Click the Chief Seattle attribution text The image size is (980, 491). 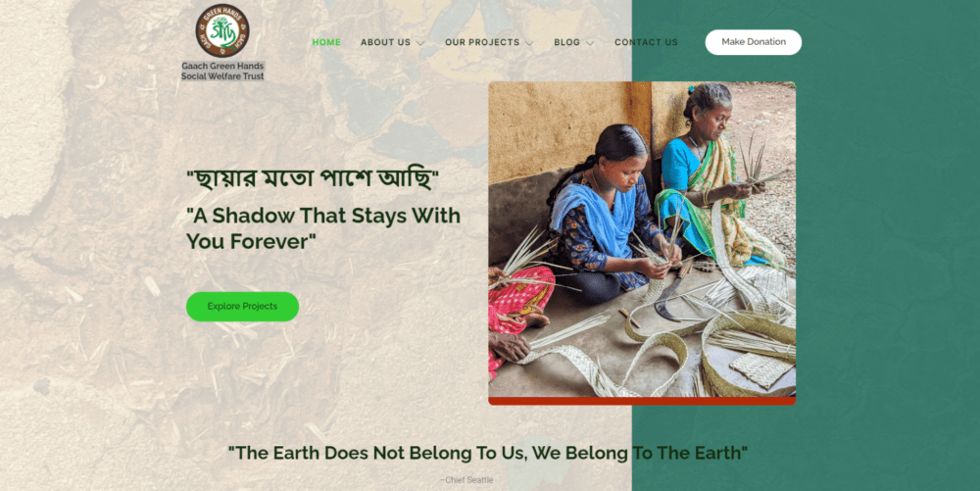tap(466, 480)
